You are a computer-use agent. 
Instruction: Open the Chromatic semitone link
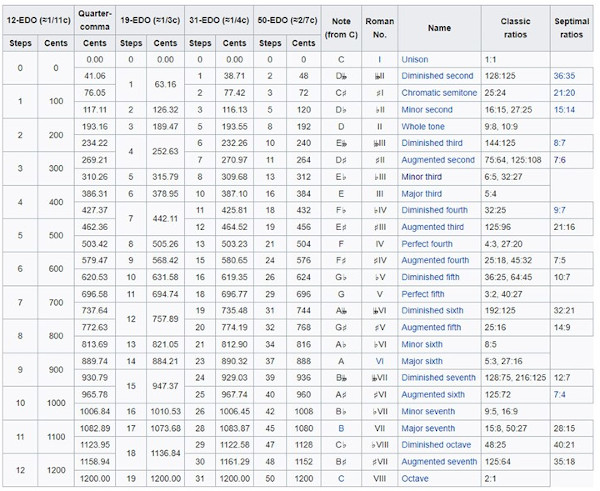tap(440, 92)
